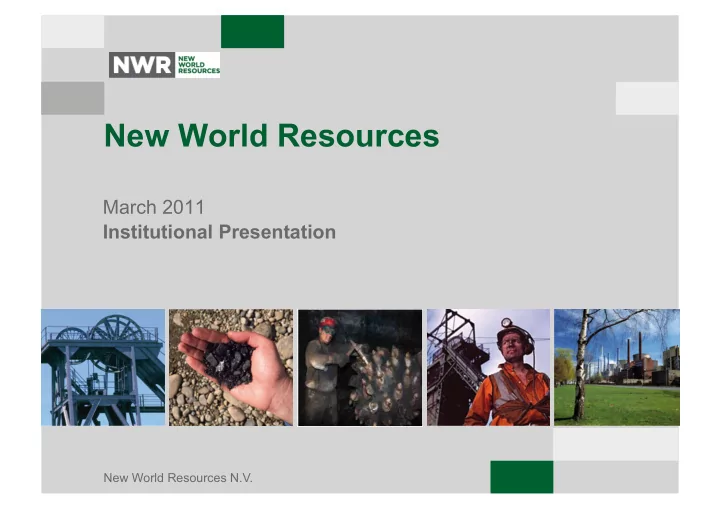Viewport: 720px width, 509px height.
Task: Click the 'New World Resources' green title
Action: pyautogui.click(x=272, y=136)
